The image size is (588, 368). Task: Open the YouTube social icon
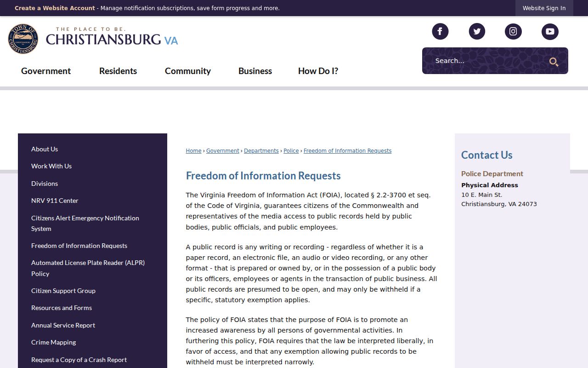(550, 31)
